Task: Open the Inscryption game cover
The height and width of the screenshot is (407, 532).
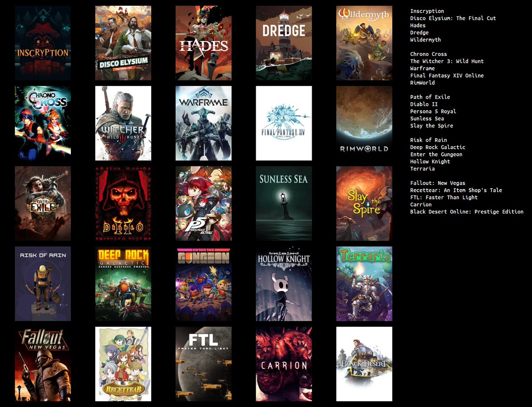Action: pos(43,43)
